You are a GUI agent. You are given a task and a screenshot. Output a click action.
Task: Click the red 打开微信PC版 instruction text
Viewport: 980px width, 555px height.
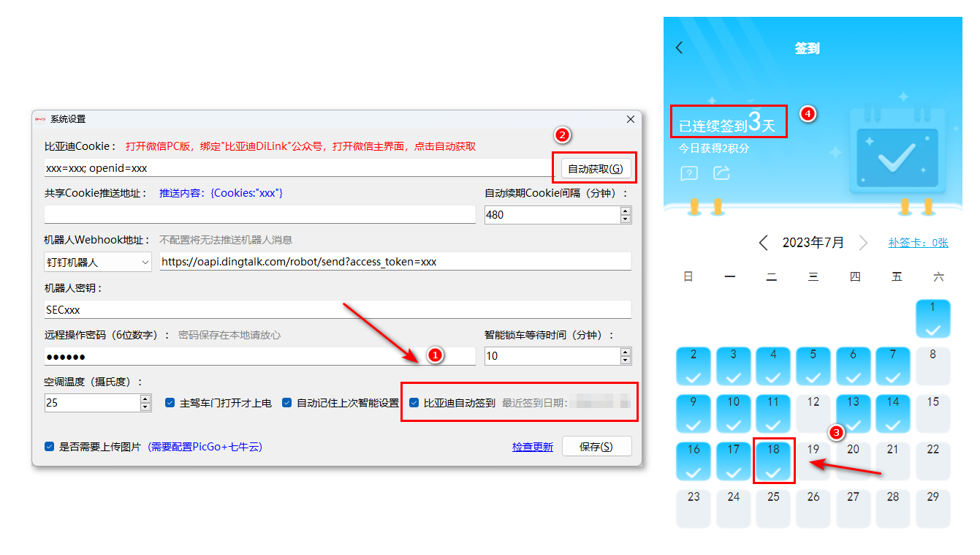click(x=300, y=146)
